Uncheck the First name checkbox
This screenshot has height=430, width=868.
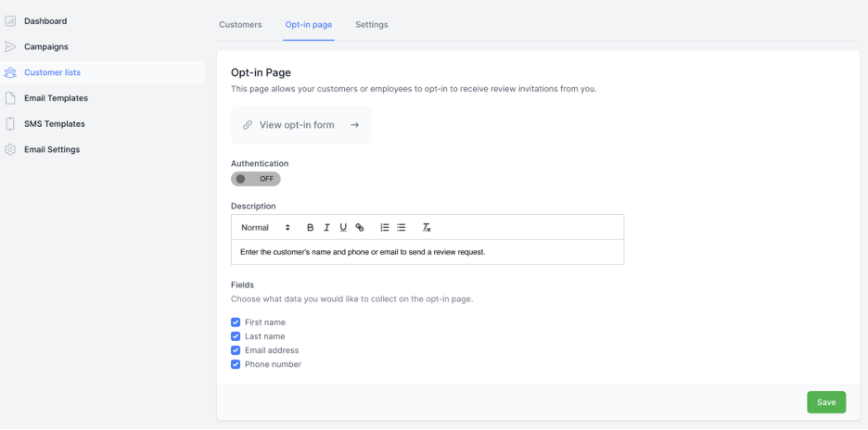[236, 322]
